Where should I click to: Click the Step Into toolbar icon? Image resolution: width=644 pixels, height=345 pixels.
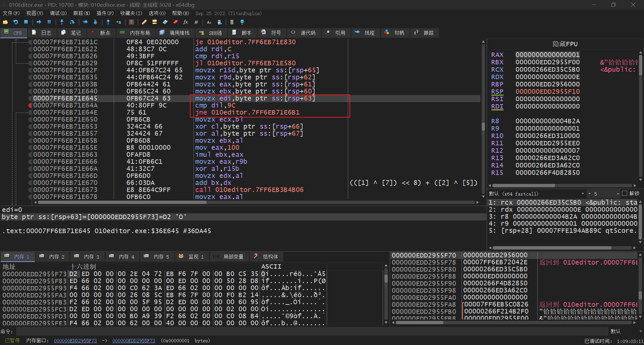point(62,22)
